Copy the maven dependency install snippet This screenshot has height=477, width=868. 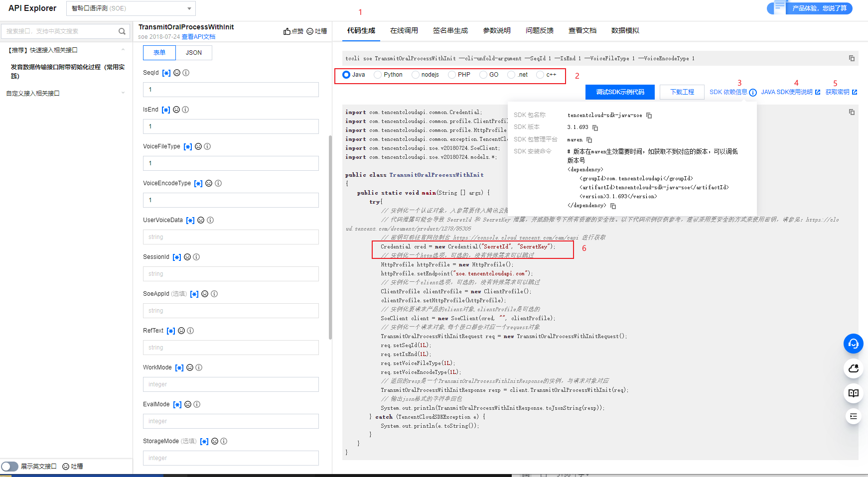click(x=613, y=206)
